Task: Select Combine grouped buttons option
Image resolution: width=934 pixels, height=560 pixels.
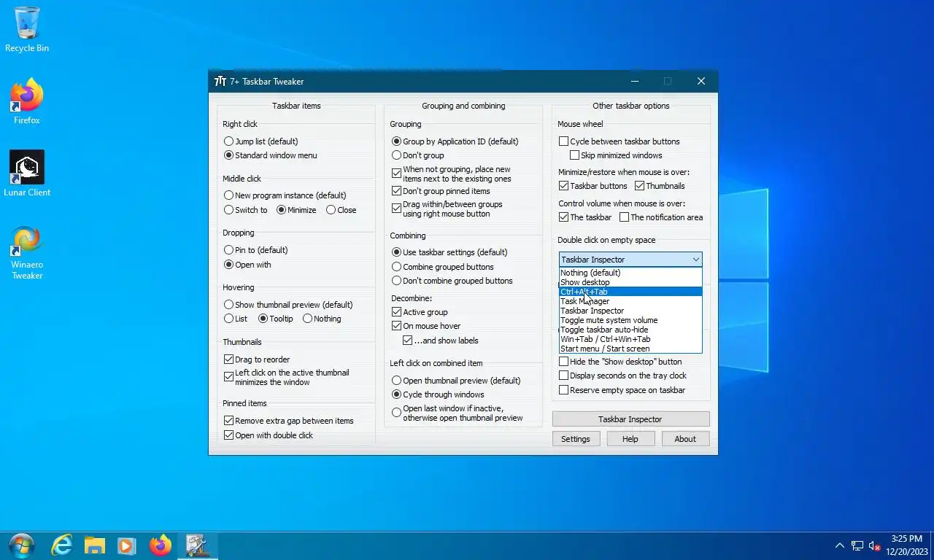Action: pos(442,267)
